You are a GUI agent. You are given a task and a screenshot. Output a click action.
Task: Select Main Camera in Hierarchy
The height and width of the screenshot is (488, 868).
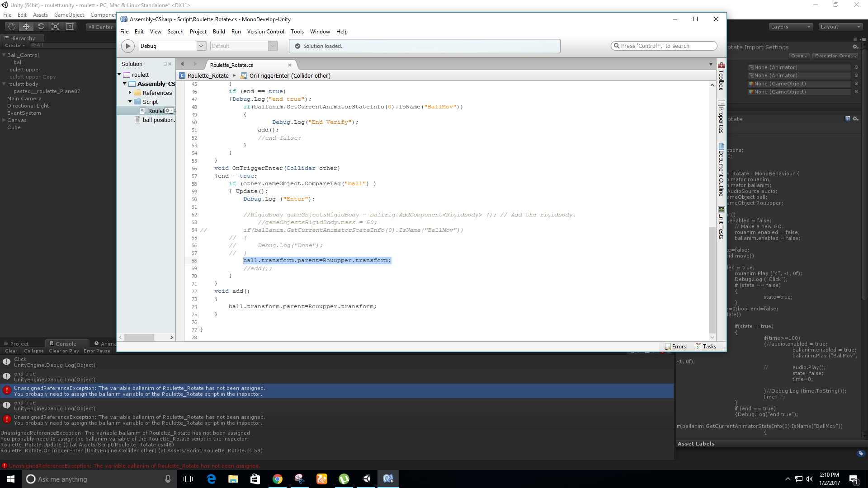pos(24,99)
